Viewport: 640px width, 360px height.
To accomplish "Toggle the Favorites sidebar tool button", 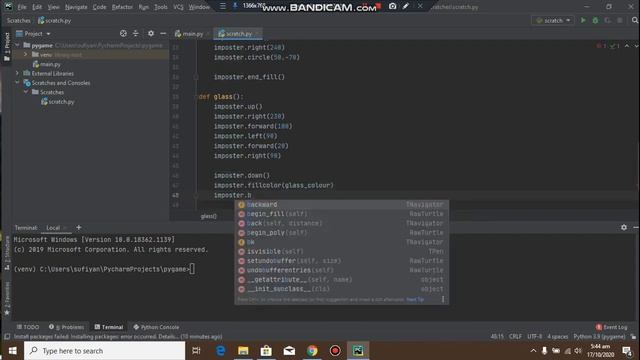I will (7, 299).
